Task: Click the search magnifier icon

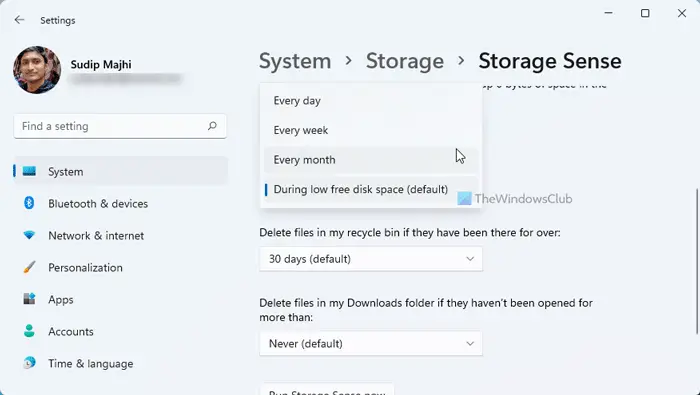Action: click(x=212, y=126)
